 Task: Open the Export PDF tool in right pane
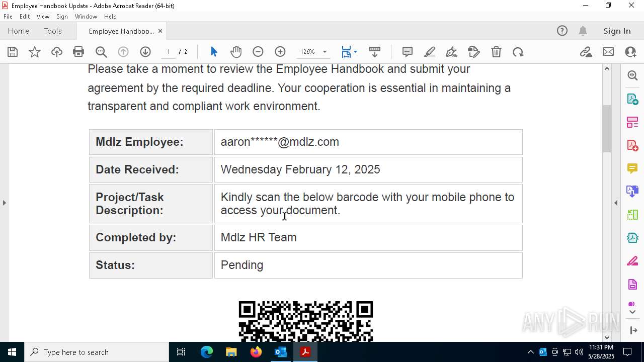click(632, 99)
